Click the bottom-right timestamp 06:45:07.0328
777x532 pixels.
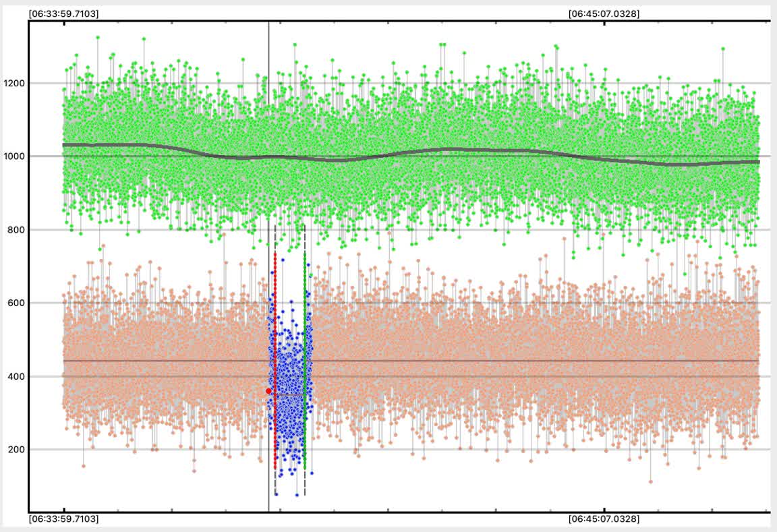click(604, 519)
